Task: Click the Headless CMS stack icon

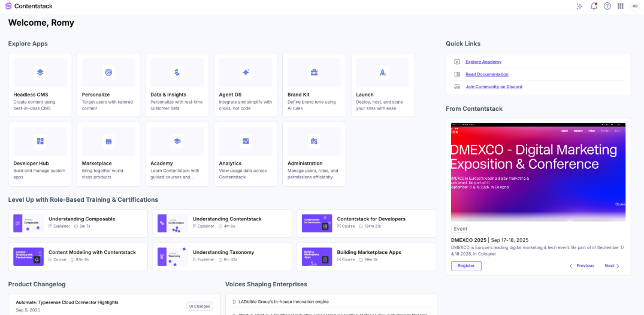Action: point(40,72)
